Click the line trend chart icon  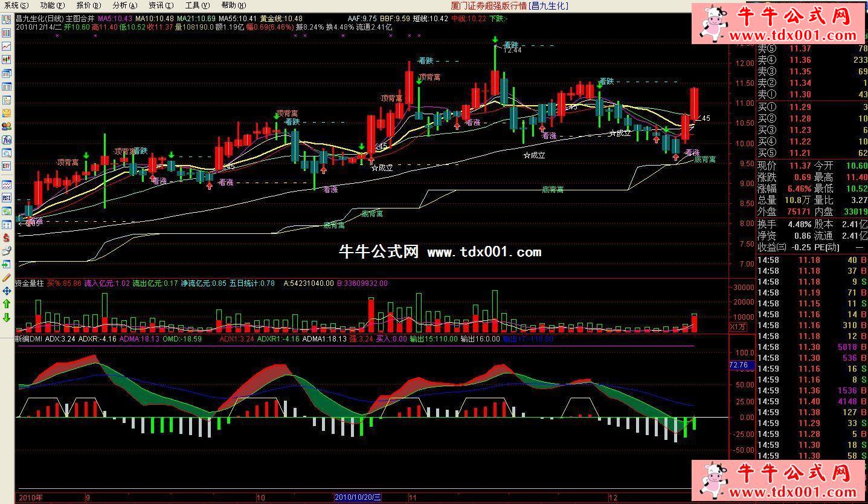tap(7, 46)
